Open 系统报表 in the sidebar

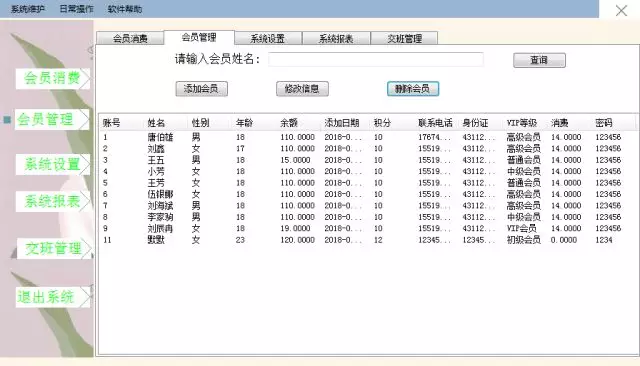tap(52, 201)
